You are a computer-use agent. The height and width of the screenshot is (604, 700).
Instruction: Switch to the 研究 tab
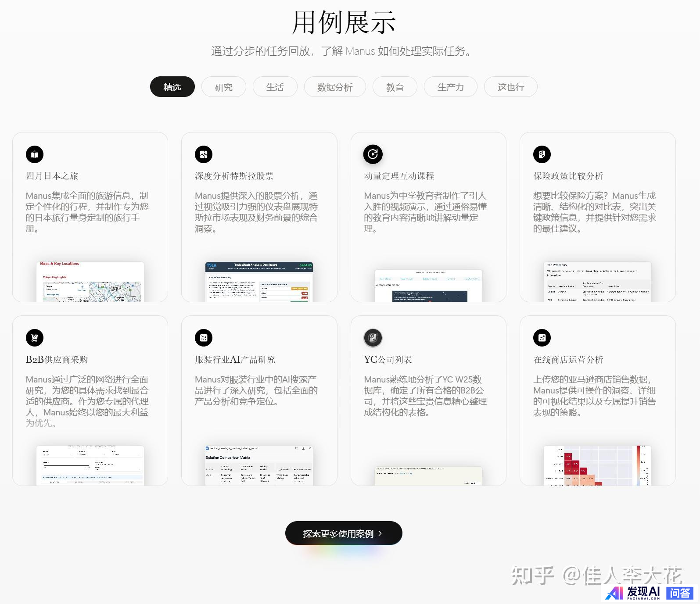pyautogui.click(x=223, y=87)
